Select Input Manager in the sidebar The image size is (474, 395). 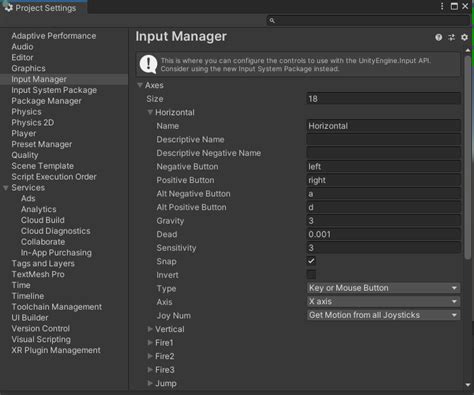pos(39,79)
